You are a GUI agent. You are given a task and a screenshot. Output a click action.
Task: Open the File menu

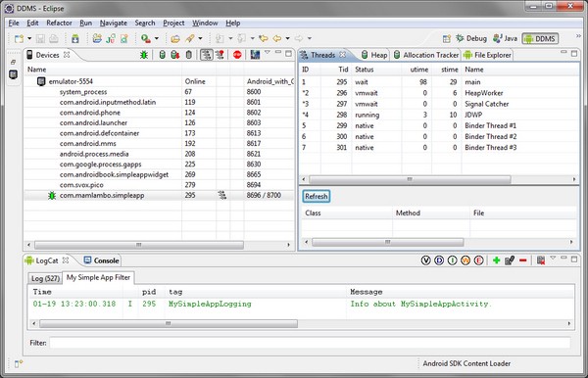[14, 23]
